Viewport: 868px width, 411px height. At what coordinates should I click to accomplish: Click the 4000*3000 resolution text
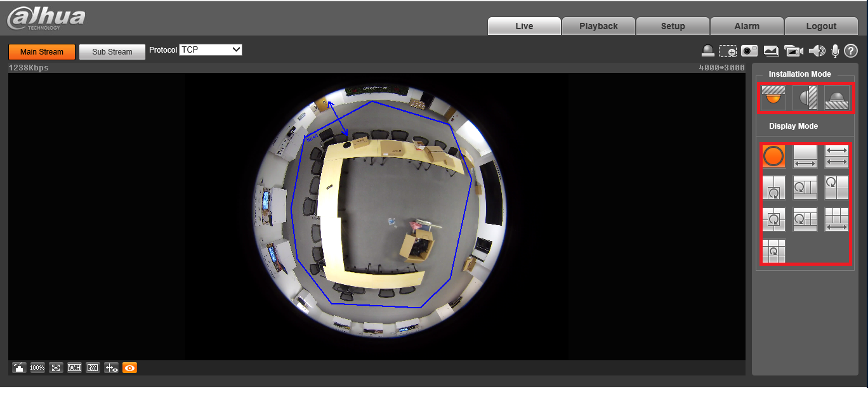722,67
